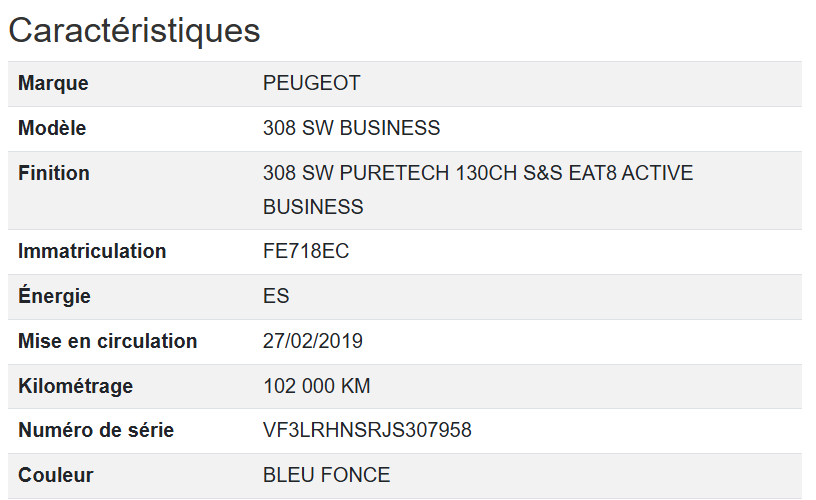The image size is (816, 500).
Task: Click the Caractéristiques heading
Action: pyautogui.click(x=134, y=30)
